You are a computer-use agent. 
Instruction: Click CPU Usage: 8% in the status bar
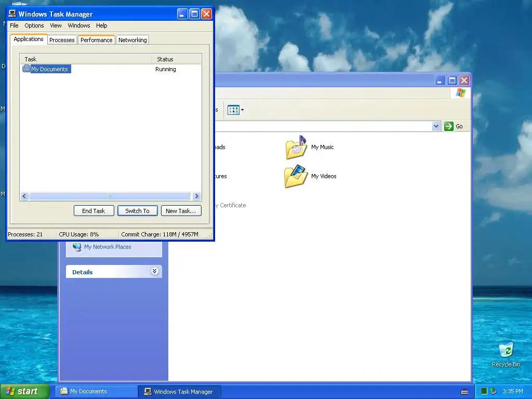coord(79,234)
